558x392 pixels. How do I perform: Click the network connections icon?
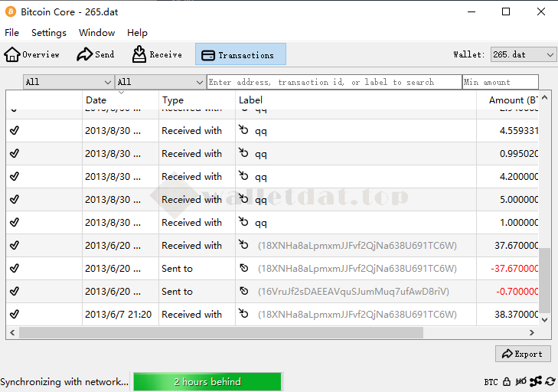(536, 381)
